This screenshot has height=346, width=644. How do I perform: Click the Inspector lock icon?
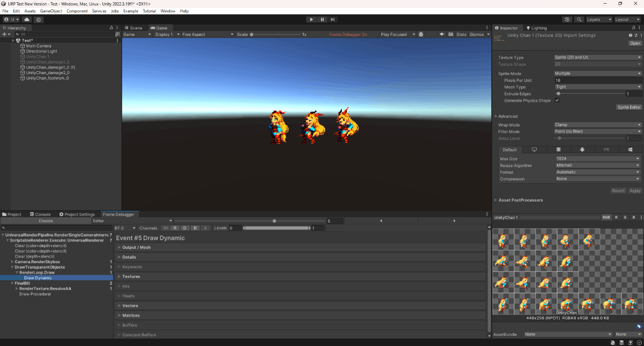pos(633,28)
